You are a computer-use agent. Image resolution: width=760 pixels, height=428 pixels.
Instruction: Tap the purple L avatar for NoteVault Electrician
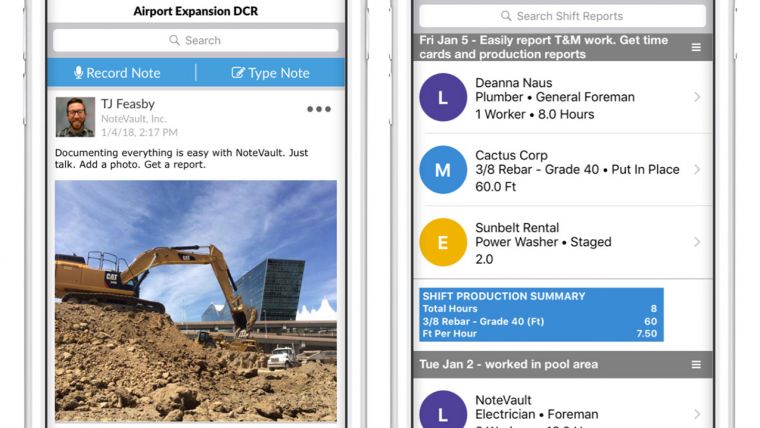[443, 410]
